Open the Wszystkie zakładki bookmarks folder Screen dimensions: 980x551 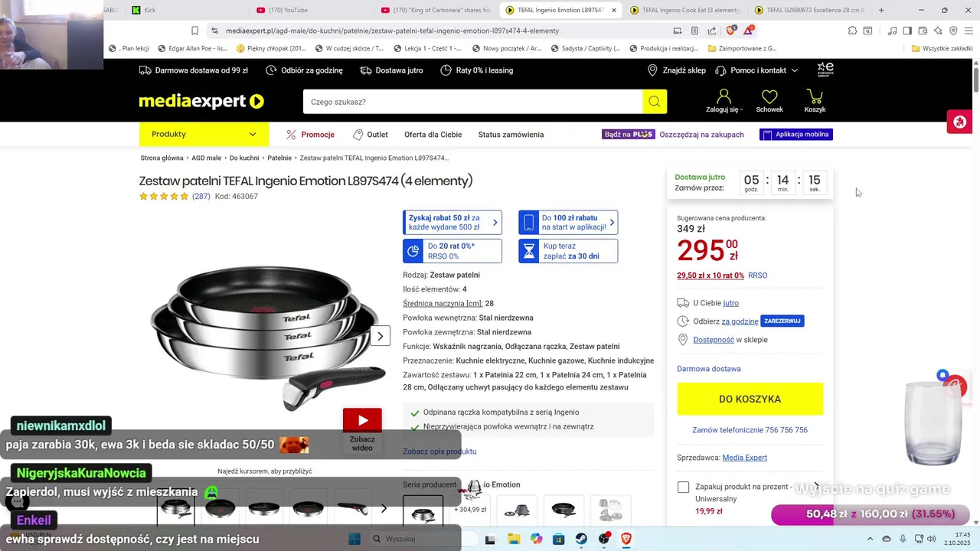(x=942, y=48)
